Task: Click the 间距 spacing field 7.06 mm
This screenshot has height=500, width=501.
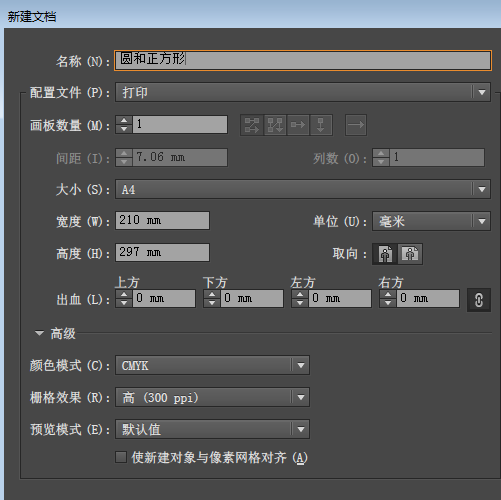Action: (180, 157)
